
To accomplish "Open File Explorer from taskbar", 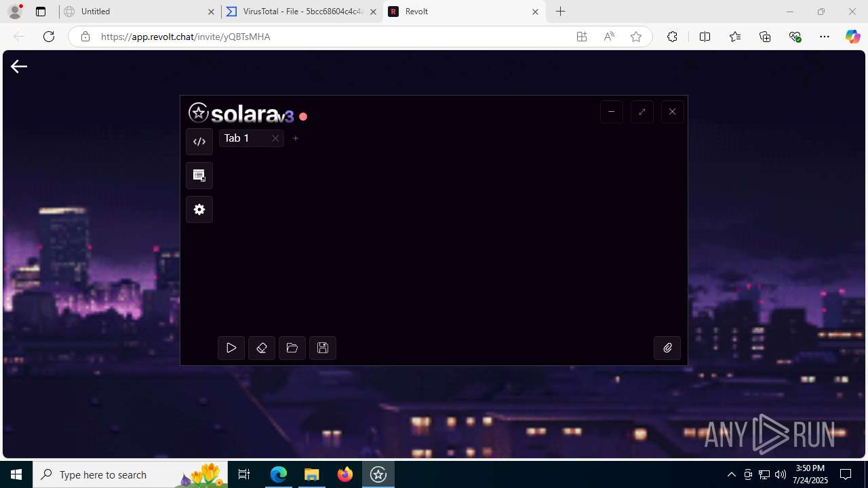I will tap(312, 474).
